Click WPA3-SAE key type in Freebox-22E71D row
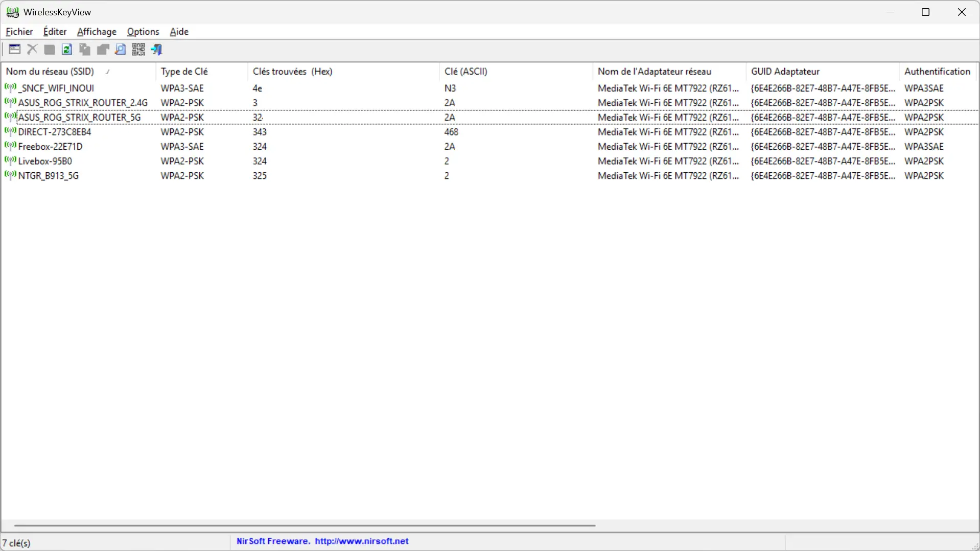980x551 pixels. 182,146
